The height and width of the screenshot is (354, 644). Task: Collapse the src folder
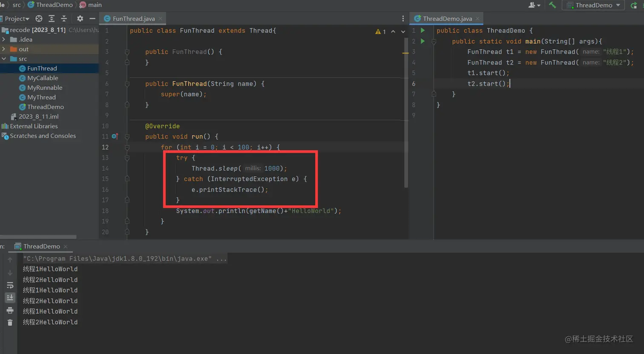click(4, 59)
